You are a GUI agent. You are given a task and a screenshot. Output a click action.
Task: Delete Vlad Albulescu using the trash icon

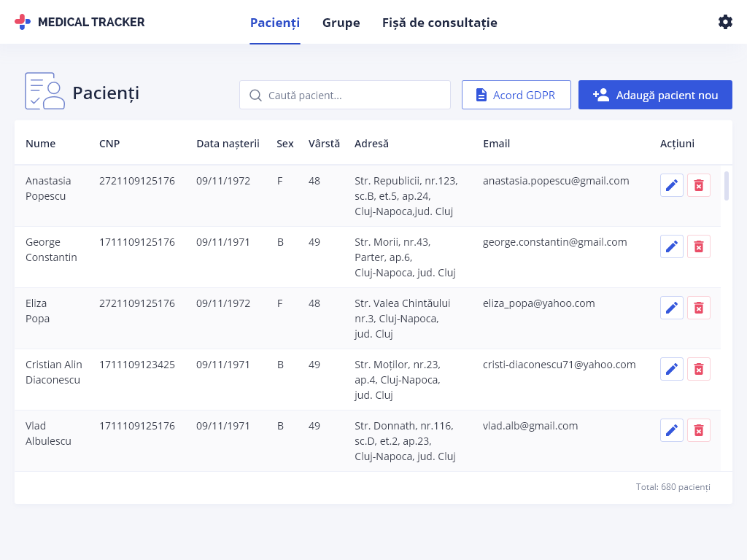pyautogui.click(x=699, y=430)
